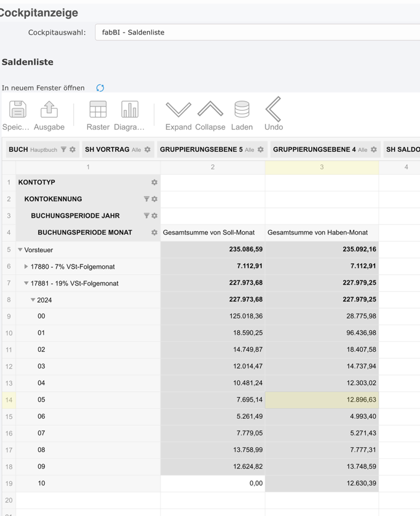Open the KONTOTYP settings gear
Viewport: 420px width, 516px height.
154,182
